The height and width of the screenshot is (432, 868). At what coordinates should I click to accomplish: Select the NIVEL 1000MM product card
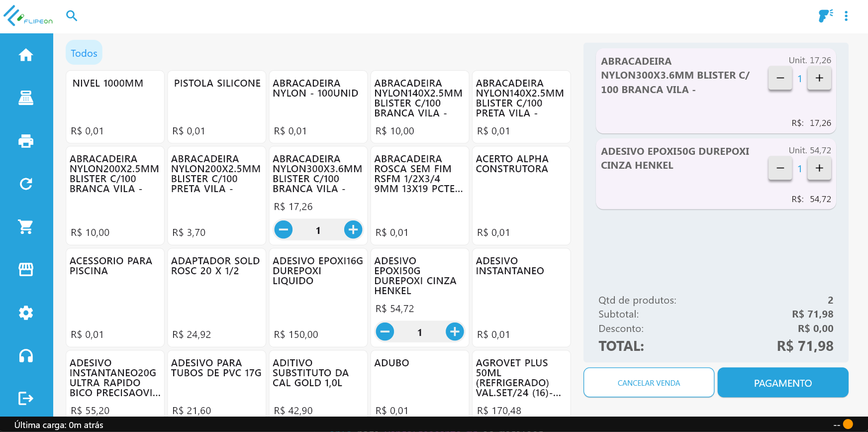115,107
